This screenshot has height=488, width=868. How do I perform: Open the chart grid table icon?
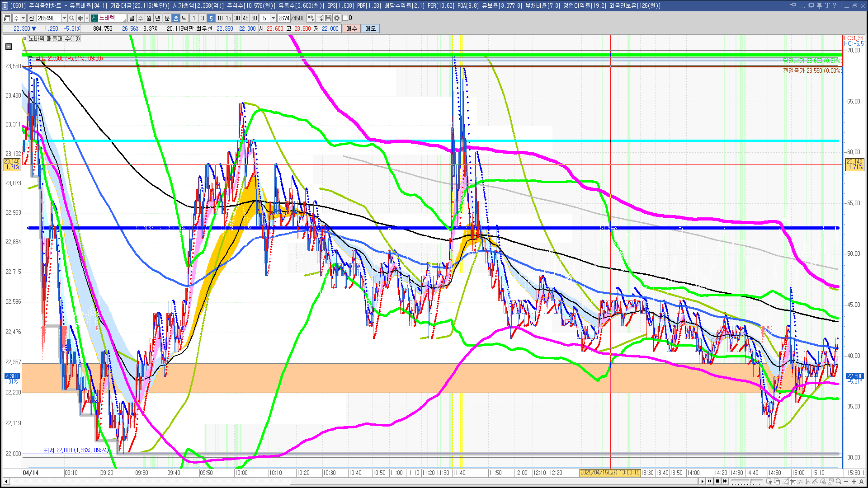tap(9, 46)
